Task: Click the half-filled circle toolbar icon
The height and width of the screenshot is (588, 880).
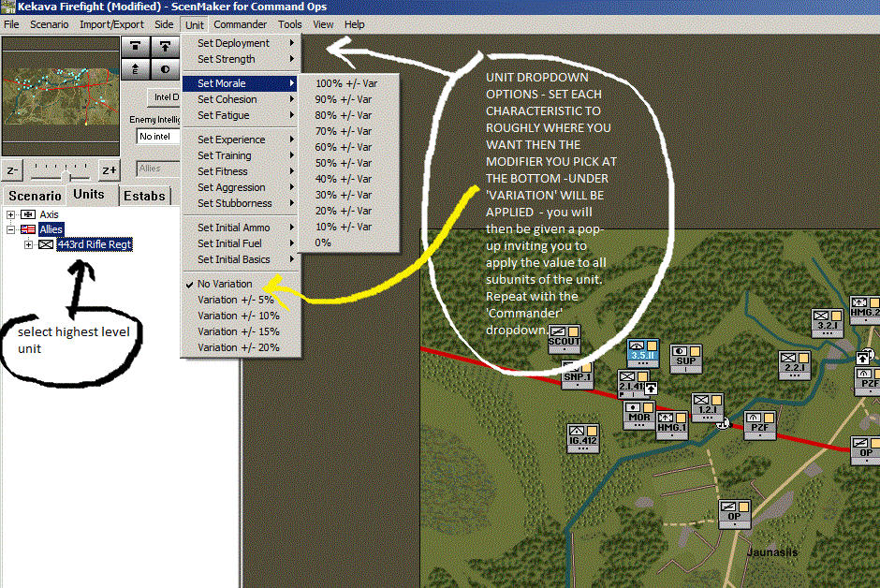Action: 165,69
